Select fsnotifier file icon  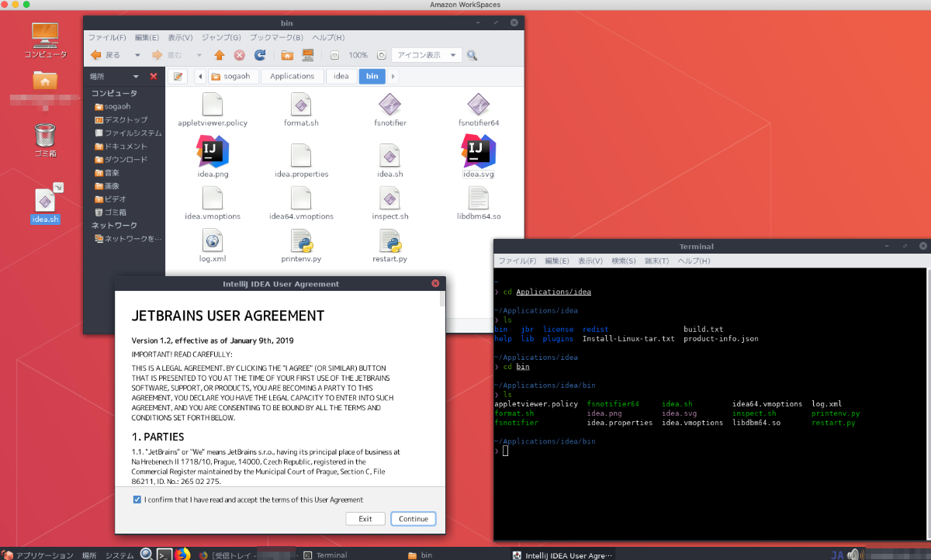(389, 104)
